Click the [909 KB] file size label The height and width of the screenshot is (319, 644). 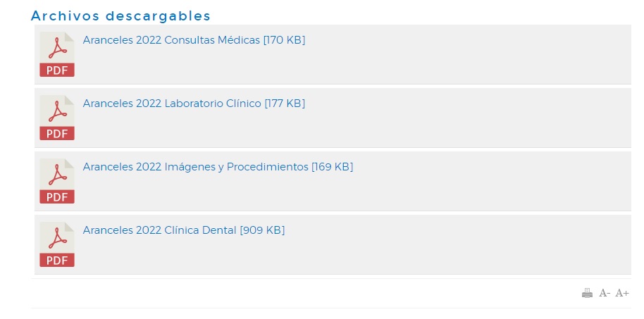(262, 230)
